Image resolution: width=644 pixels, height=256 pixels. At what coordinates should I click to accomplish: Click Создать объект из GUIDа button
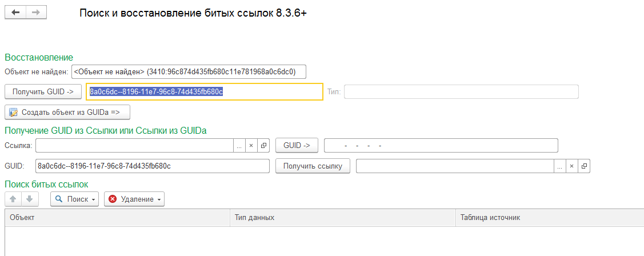click(67, 112)
